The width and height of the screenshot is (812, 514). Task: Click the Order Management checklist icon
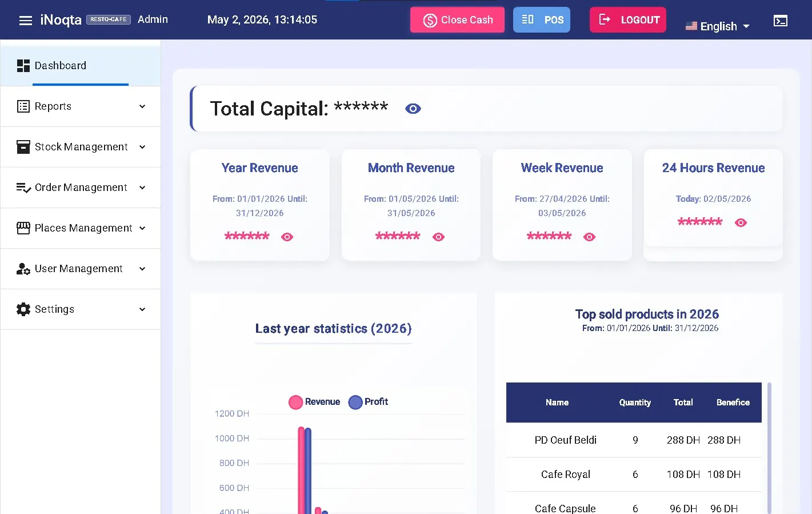coord(23,188)
